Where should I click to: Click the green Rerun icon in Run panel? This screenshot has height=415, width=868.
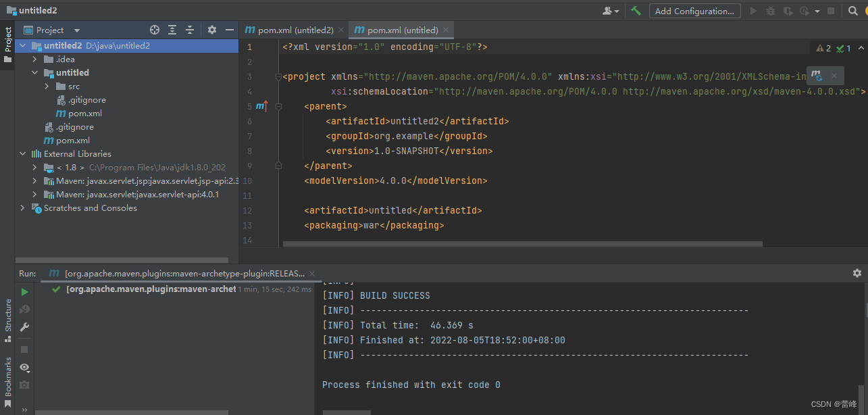tap(24, 292)
